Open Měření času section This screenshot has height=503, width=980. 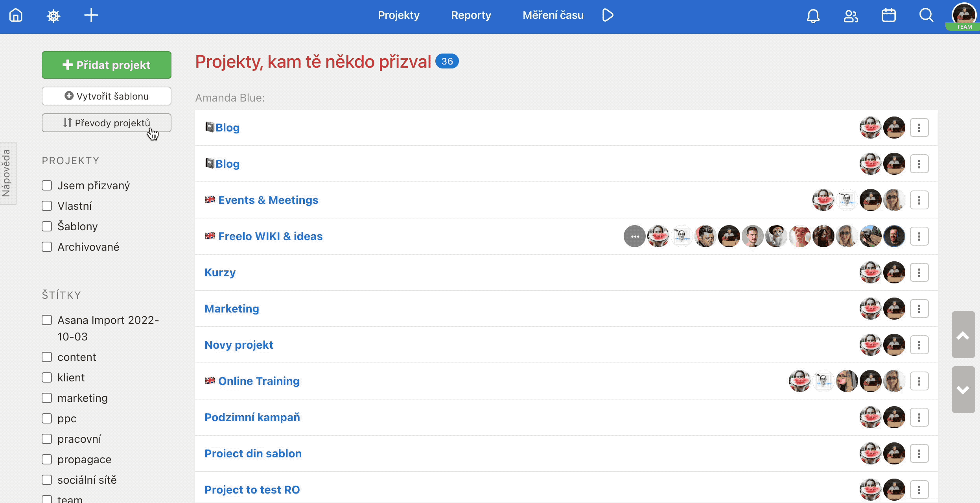point(553,15)
